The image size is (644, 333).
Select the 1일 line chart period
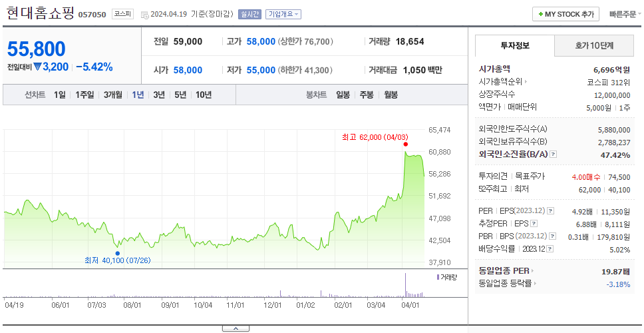[x=60, y=95]
